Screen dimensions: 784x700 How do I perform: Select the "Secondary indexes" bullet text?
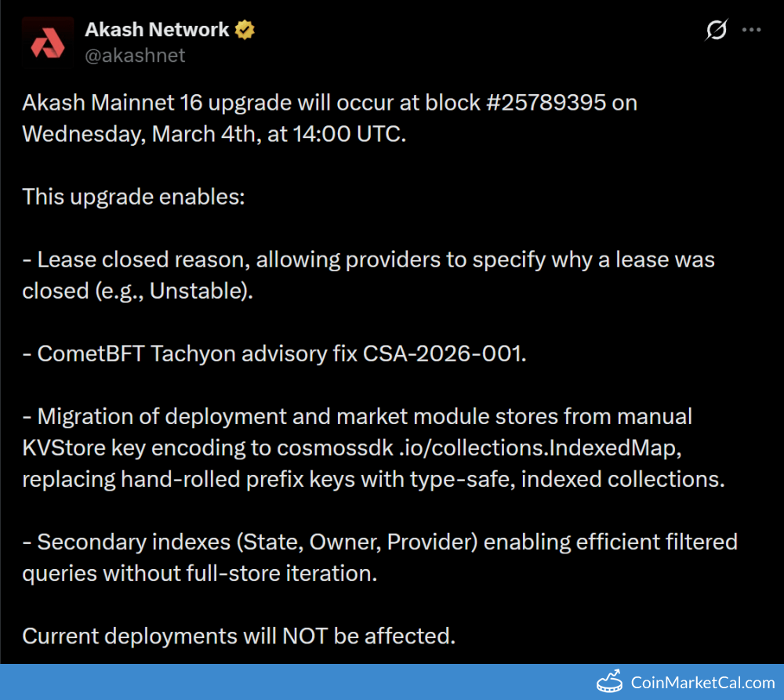pos(379,542)
